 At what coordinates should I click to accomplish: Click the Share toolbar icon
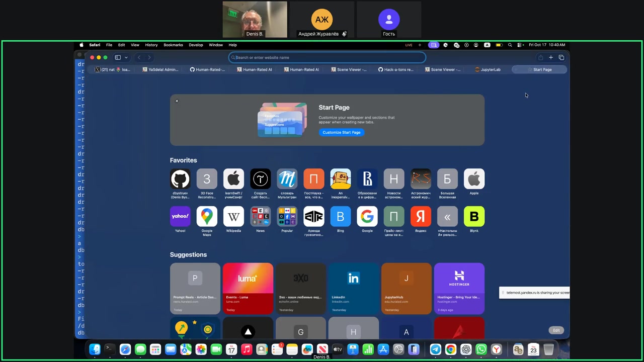click(x=540, y=57)
